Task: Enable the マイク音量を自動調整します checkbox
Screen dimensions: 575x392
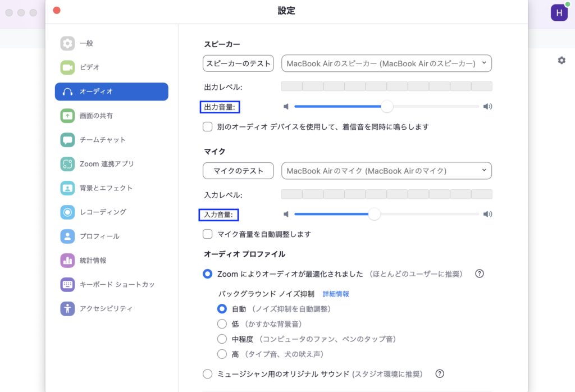Action: coord(208,234)
